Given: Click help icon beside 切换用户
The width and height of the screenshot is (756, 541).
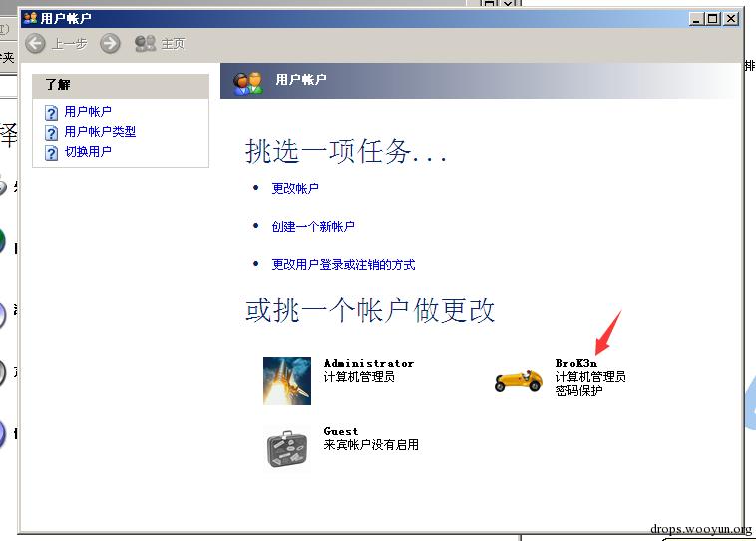Looking at the screenshot, I should 51,153.
